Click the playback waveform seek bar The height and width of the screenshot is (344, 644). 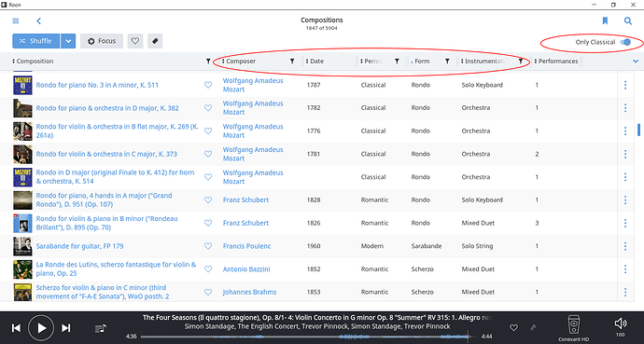[304, 337]
